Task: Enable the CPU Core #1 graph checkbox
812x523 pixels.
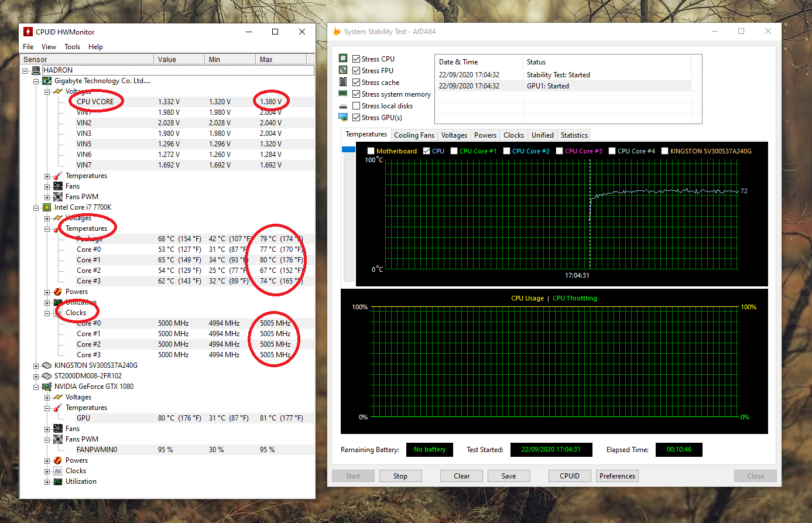Action: coord(454,151)
